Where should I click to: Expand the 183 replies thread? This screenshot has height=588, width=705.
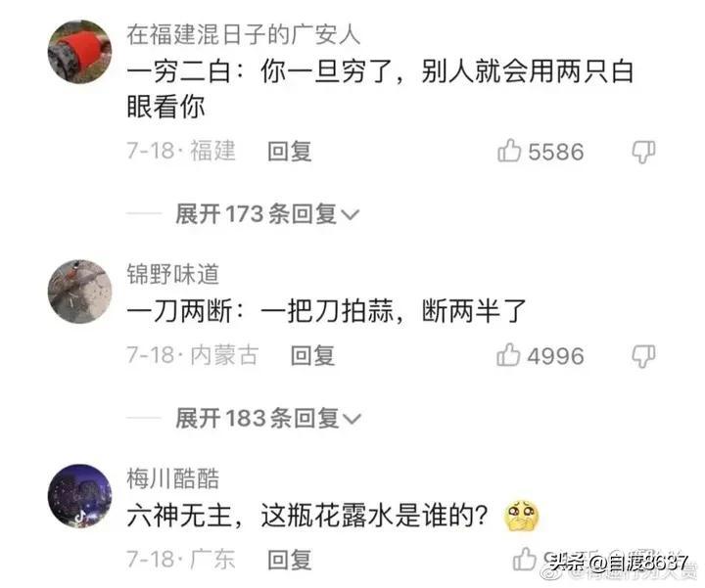[268, 418]
